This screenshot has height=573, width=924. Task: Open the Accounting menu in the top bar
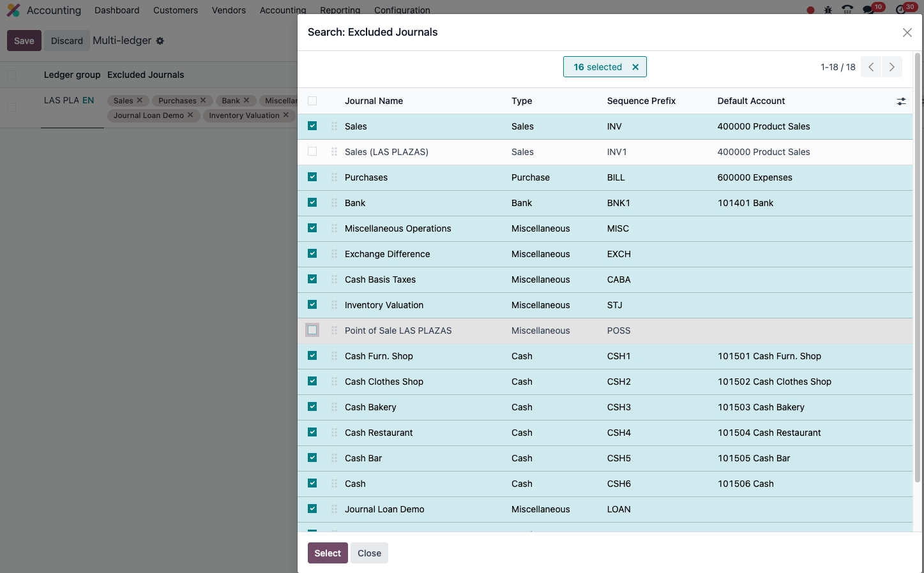point(283,10)
